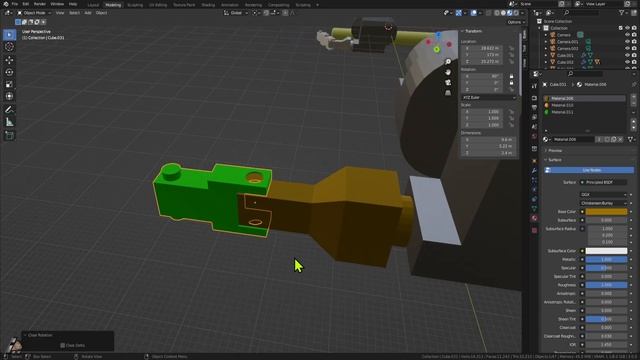Open the Object Mode dropdown

coord(34,13)
